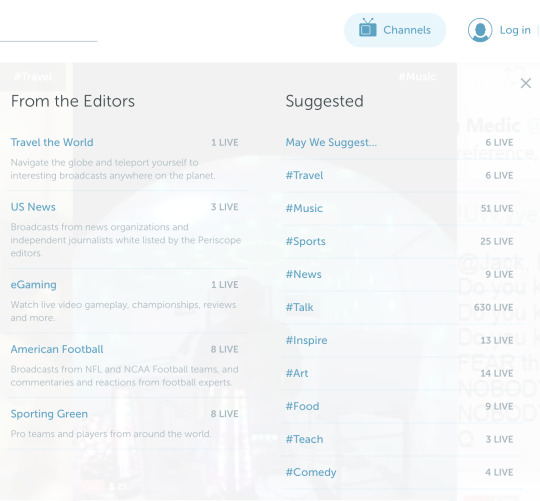Click the 'From the Editors' heading
The width and height of the screenshot is (540, 501).
coord(73,101)
